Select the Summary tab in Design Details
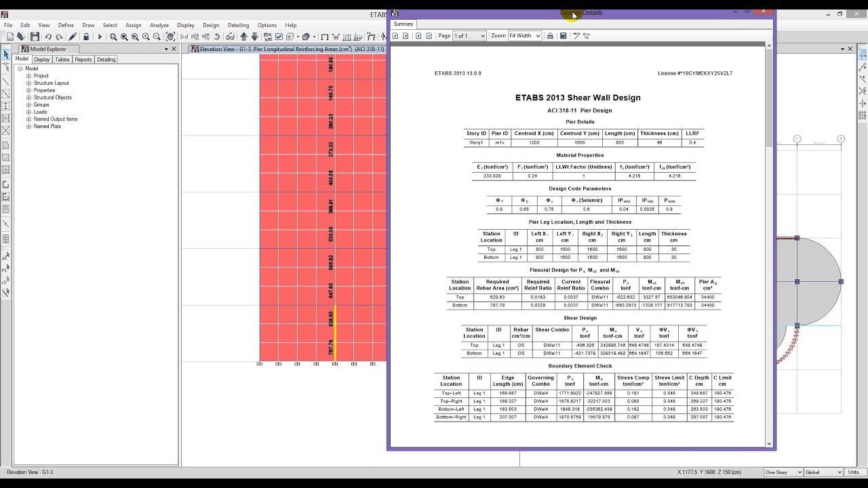 pyautogui.click(x=403, y=24)
